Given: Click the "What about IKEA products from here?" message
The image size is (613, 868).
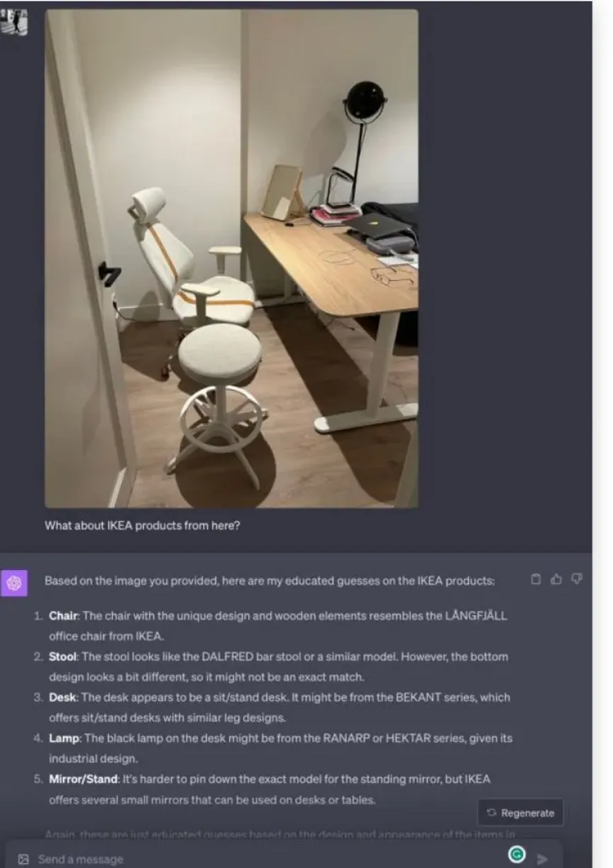Looking at the screenshot, I should (x=142, y=527).
